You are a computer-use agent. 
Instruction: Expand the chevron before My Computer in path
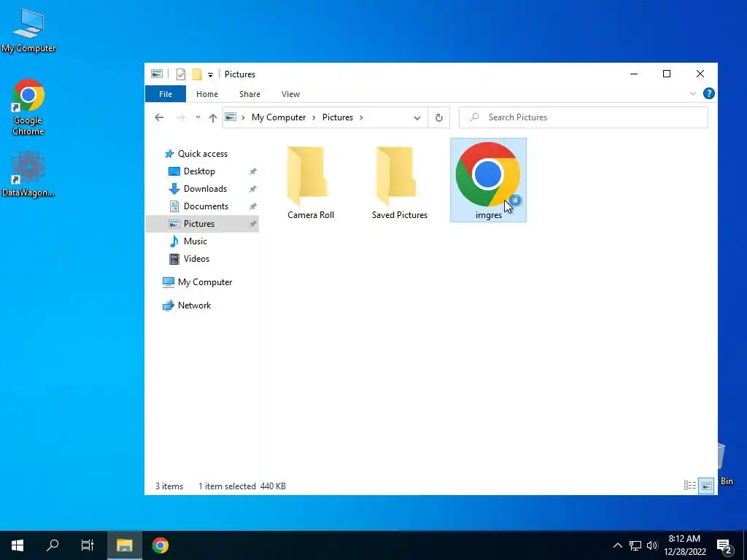click(x=242, y=117)
